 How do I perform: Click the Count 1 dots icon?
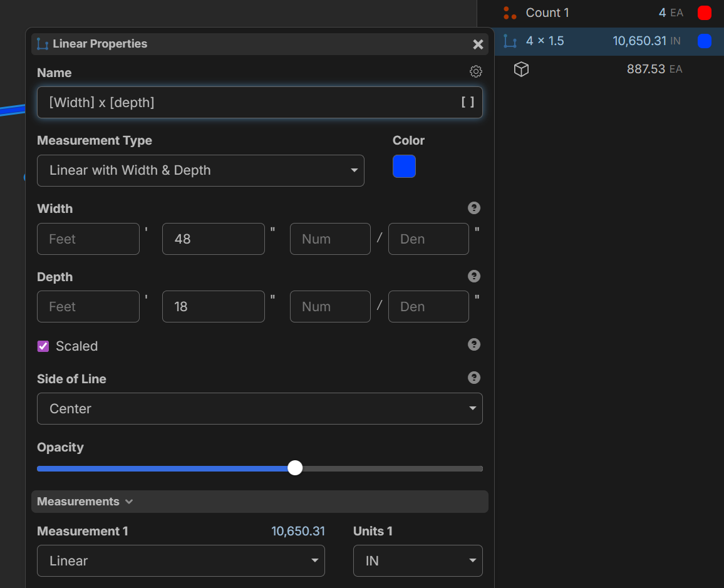click(510, 13)
